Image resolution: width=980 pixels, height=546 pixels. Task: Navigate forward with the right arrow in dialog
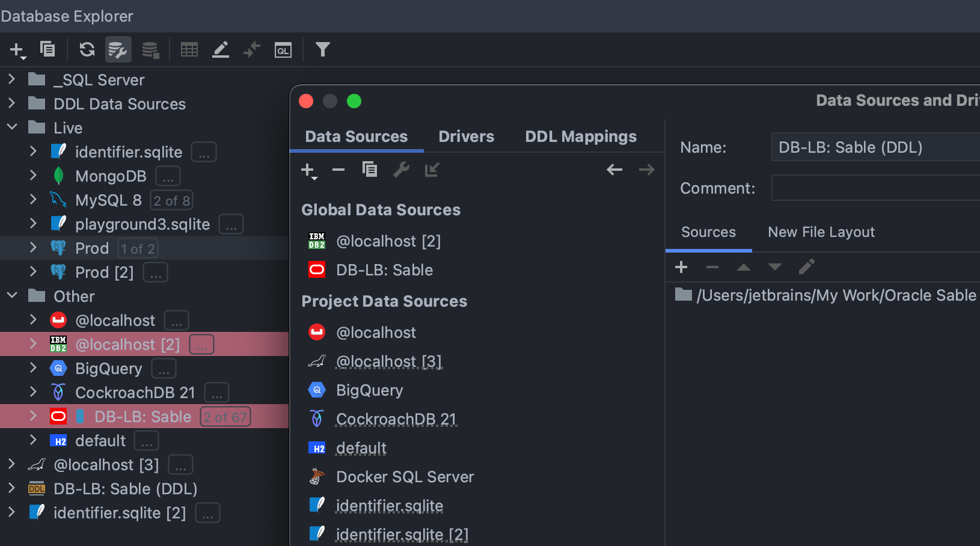[647, 170]
